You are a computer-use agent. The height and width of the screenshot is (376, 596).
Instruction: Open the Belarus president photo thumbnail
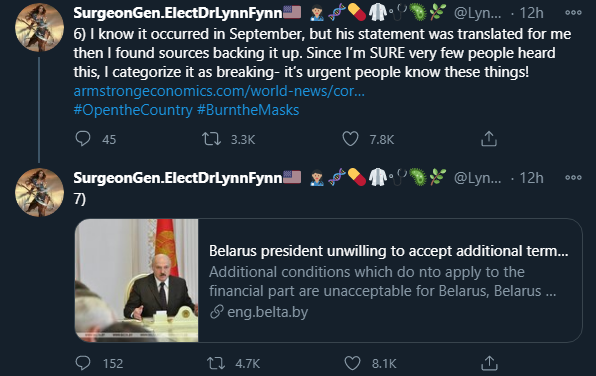(x=137, y=281)
